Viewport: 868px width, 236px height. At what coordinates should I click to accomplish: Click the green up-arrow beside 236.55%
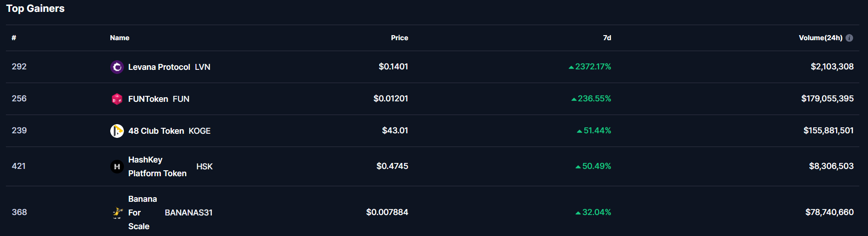(574, 99)
